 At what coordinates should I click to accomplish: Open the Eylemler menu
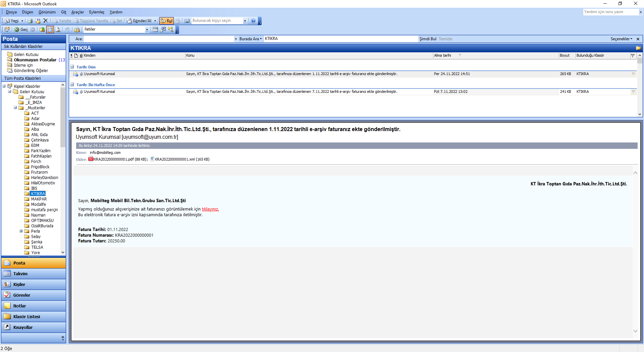point(97,12)
